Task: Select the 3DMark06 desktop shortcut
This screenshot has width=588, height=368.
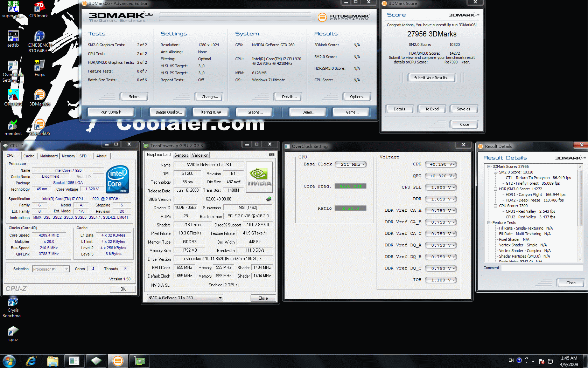Action: [40, 98]
